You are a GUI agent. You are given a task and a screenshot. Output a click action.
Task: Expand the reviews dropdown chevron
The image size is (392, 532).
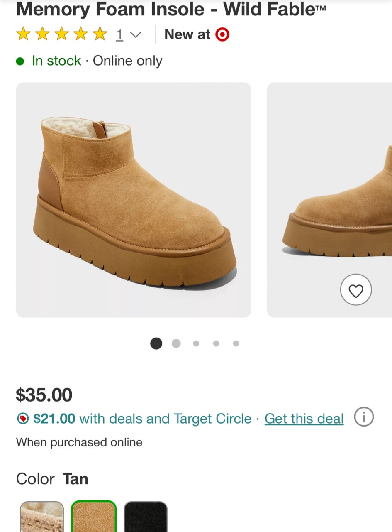(x=136, y=35)
